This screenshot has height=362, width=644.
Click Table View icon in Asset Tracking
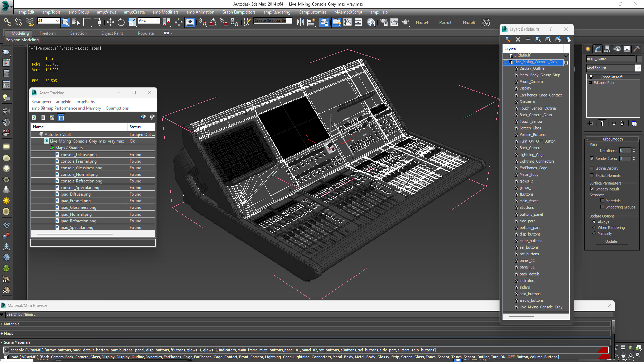pos(61,118)
